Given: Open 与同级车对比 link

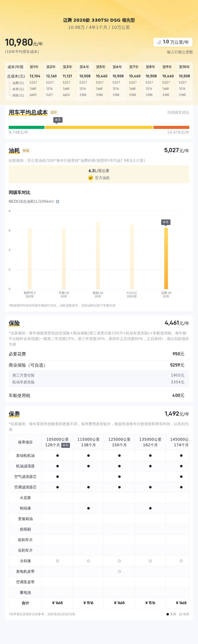Looking at the screenshot, I should 178,112.
